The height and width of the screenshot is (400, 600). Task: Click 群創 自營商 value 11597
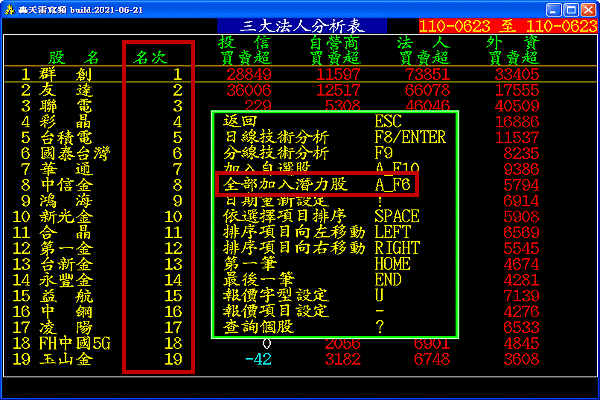tap(338, 74)
